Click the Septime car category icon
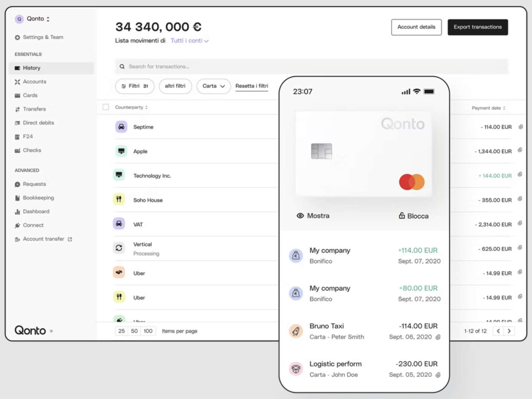 coord(121,127)
